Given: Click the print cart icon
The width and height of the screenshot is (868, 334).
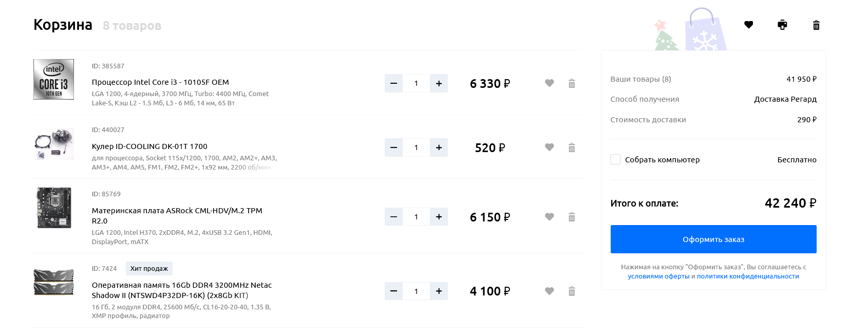Looking at the screenshot, I should (x=782, y=25).
